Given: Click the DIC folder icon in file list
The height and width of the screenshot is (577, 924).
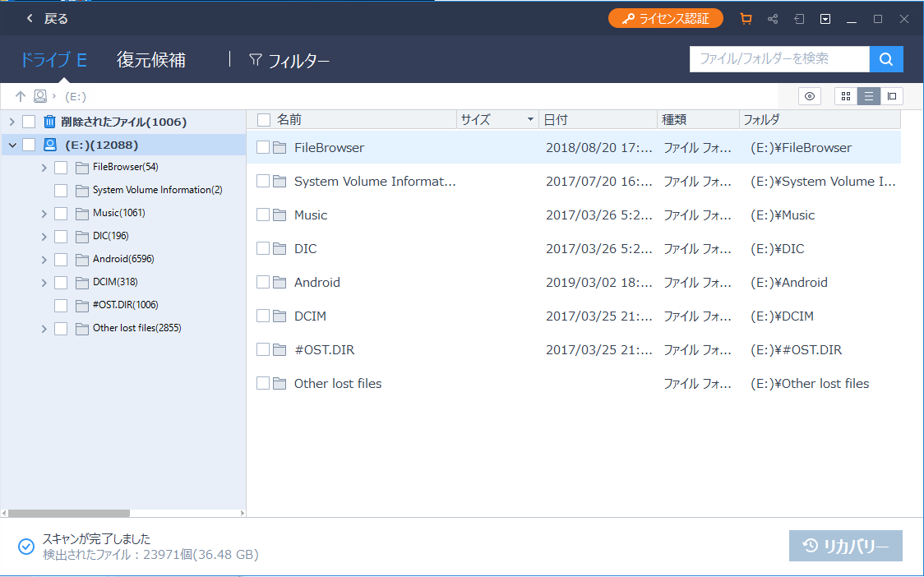Looking at the screenshot, I should click(x=280, y=249).
